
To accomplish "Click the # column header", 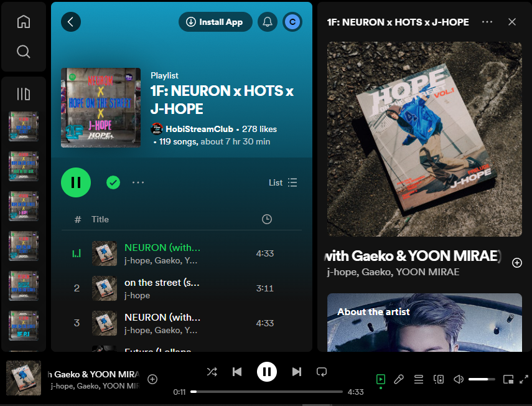I will pyautogui.click(x=78, y=220).
